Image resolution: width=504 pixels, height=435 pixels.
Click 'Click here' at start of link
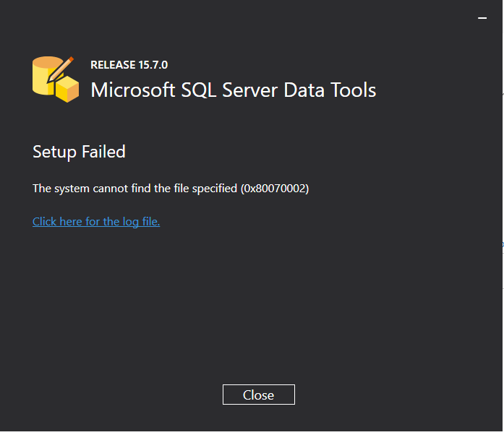pos(57,222)
